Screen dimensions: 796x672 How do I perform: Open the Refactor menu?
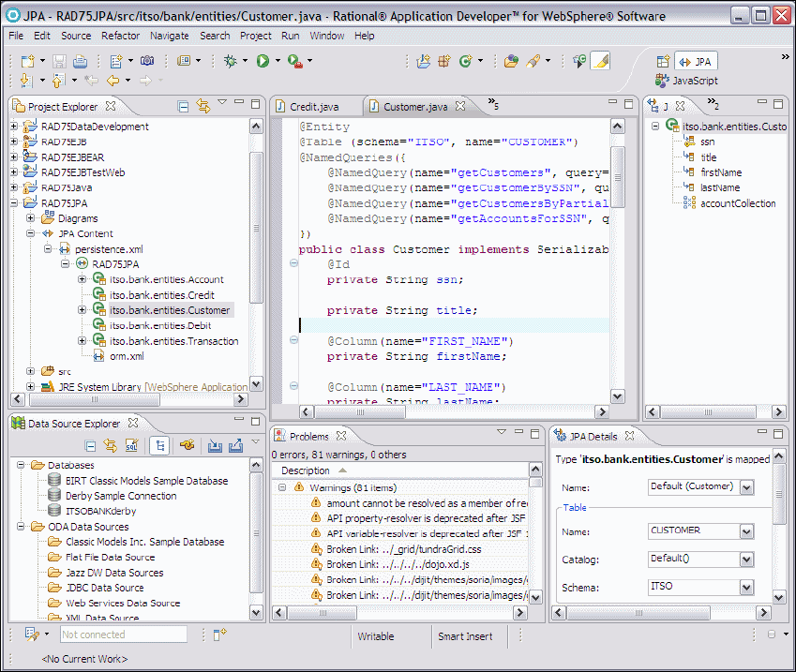[x=120, y=36]
